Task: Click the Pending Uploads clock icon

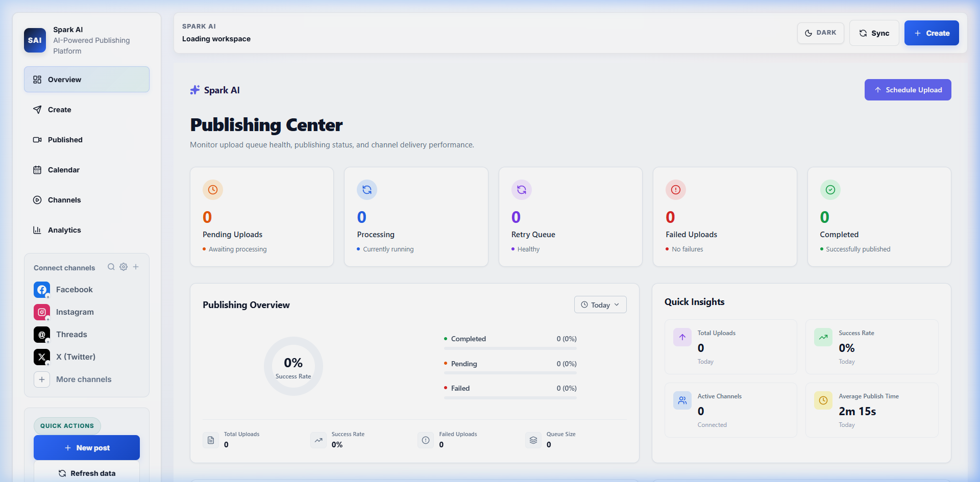Action: click(213, 190)
